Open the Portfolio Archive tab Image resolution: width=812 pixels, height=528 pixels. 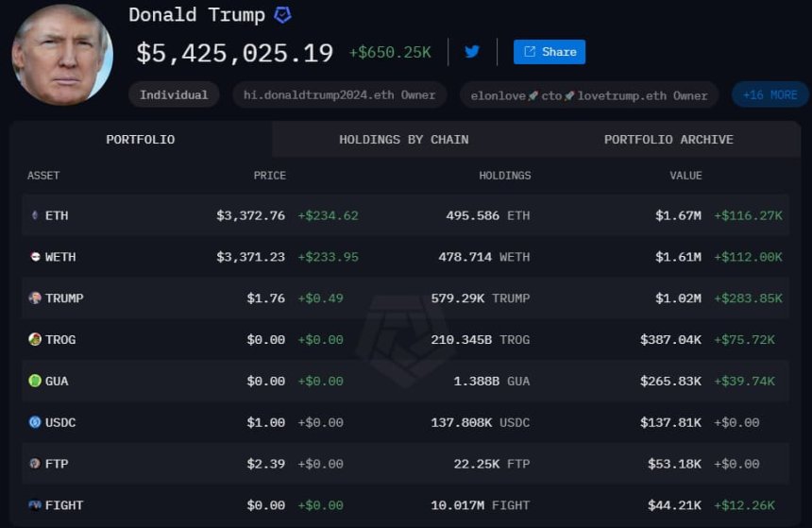pyautogui.click(x=668, y=140)
